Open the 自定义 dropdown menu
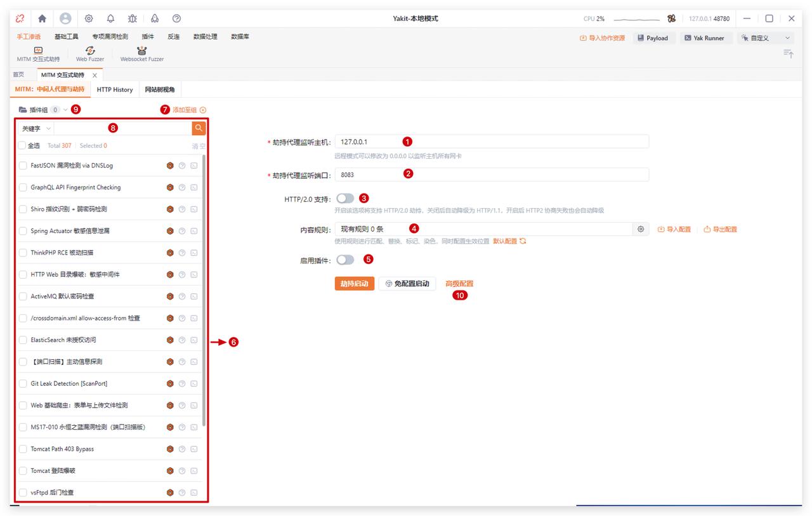 [x=766, y=38]
